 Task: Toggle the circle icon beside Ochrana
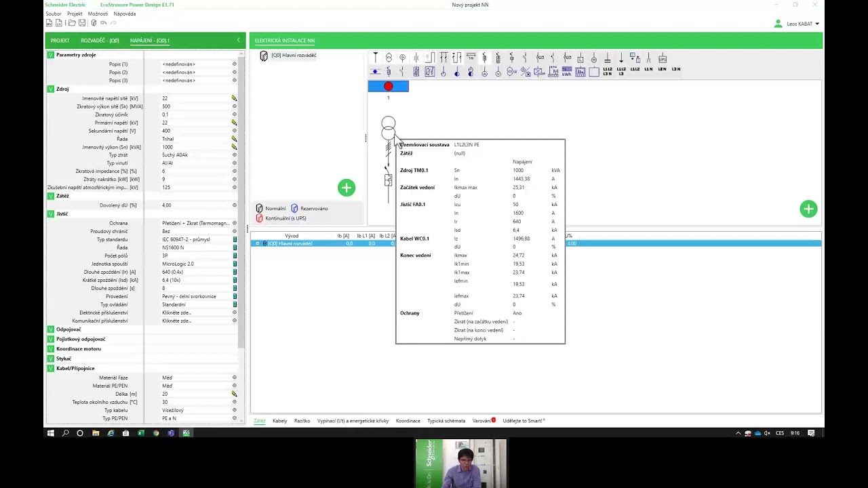point(235,223)
